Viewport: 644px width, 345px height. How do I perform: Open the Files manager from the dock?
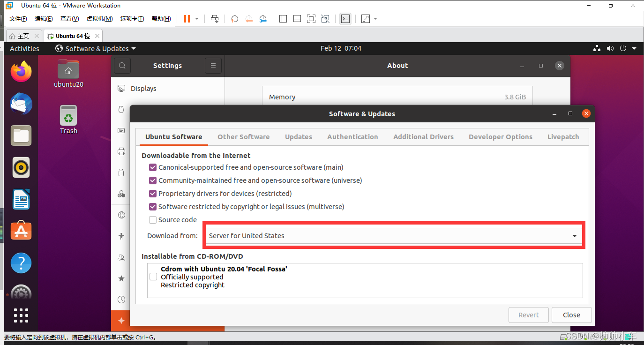(x=21, y=136)
